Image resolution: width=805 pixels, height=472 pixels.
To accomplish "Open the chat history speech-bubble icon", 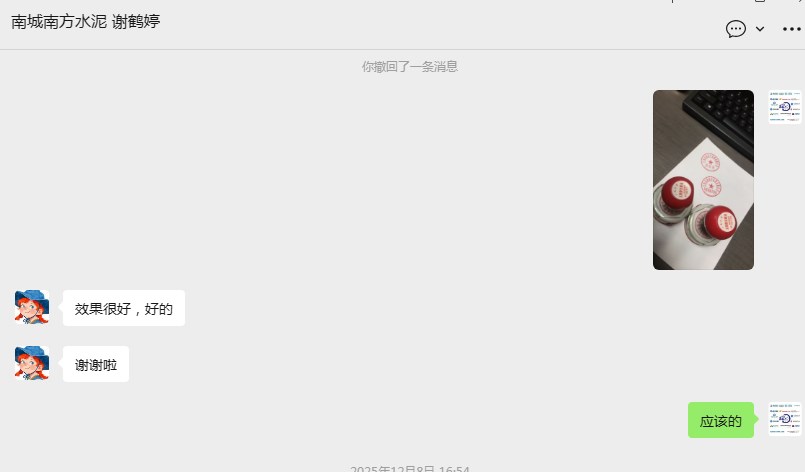I will click(735, 29).
